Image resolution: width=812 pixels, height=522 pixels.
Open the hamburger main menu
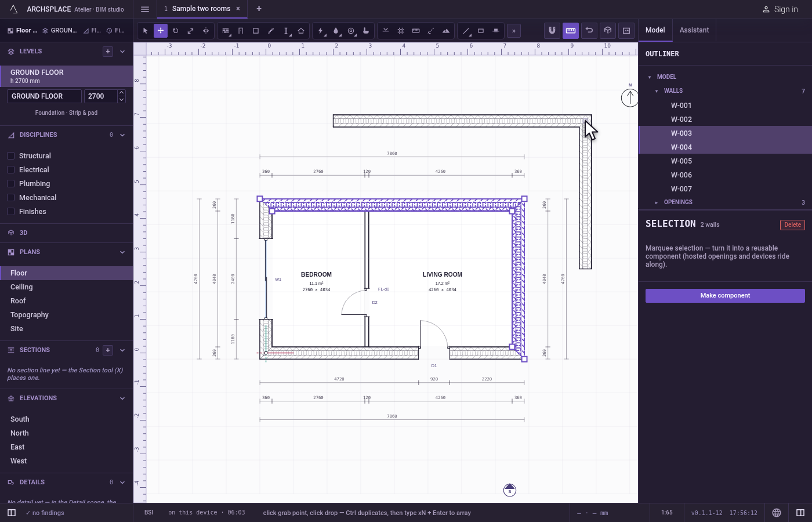pyautogui.click(x=145, y=9)
